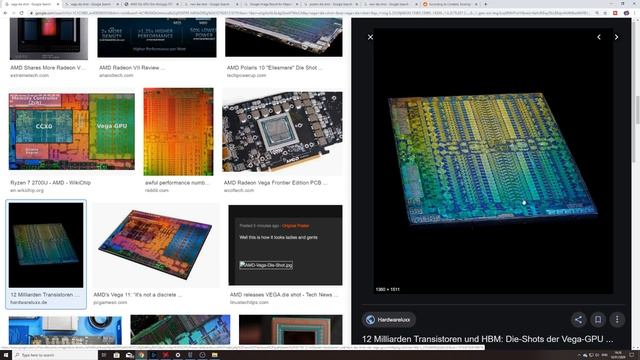Click the red extension icon in Chrome toolbar
The height and width of the screenshot is (360, 640).
[x=616, y=13]
